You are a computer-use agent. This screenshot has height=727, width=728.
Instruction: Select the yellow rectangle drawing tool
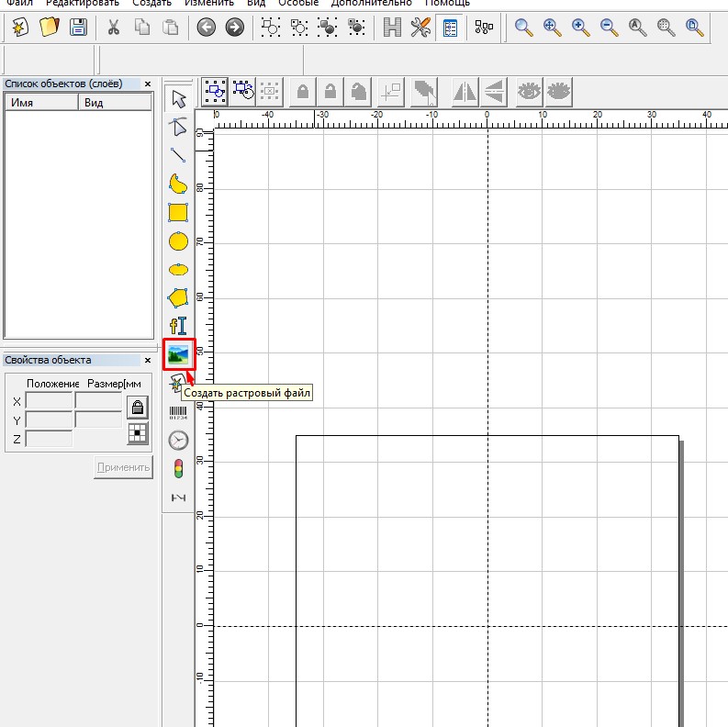[x=178, y=213]
